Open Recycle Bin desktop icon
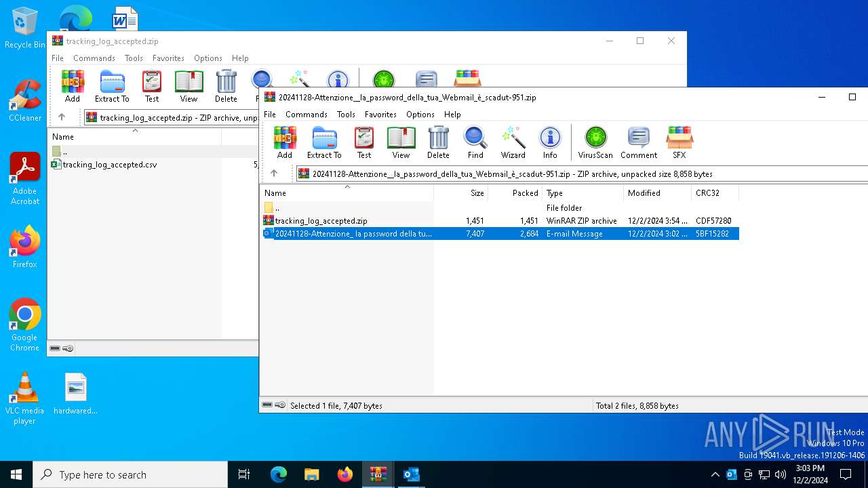The height and width of the screenshot is (488, 868). pyautogui.click(x=24, y=28)
